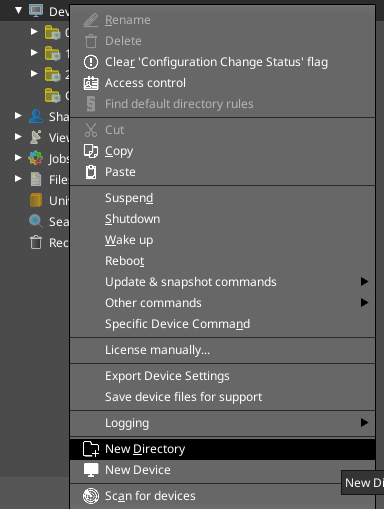The image size is (384, 509).
Task: Open Other commands submenu arrow
Action: coord(364,303)
